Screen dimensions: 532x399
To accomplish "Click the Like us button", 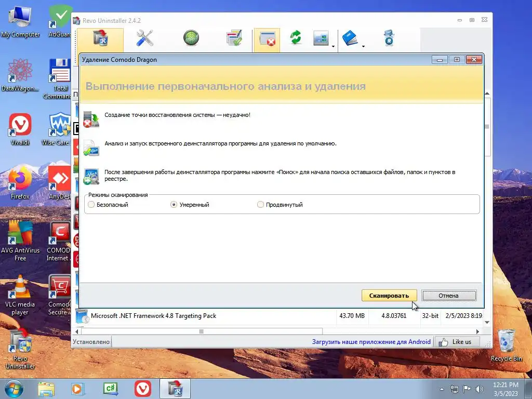I will point(457,342).
